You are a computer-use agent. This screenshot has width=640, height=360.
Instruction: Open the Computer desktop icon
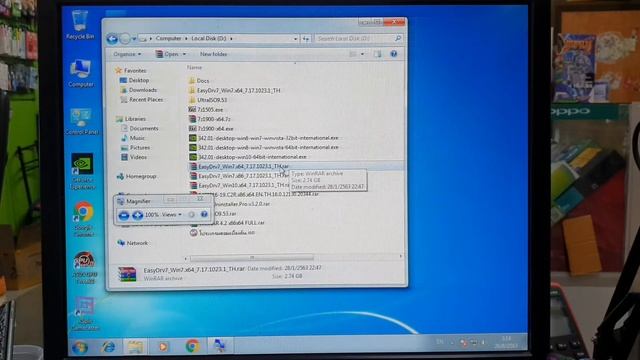point(80,73)
